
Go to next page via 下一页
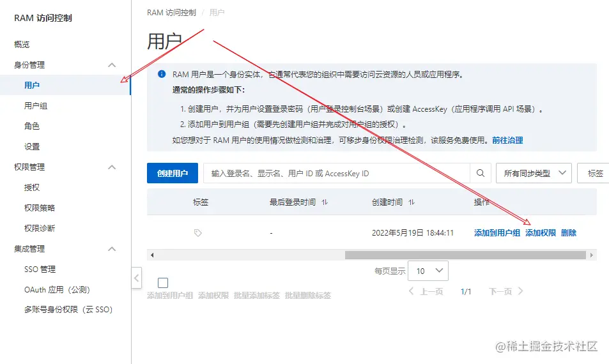coord(506,291)
